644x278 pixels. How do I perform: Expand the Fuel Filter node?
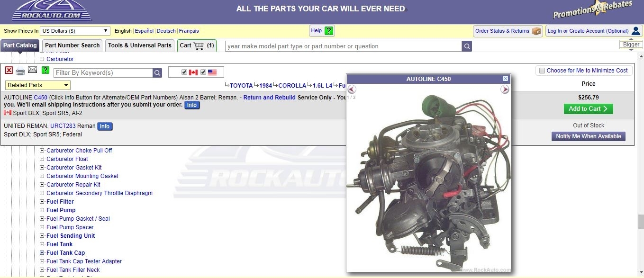tap(42, 202)
